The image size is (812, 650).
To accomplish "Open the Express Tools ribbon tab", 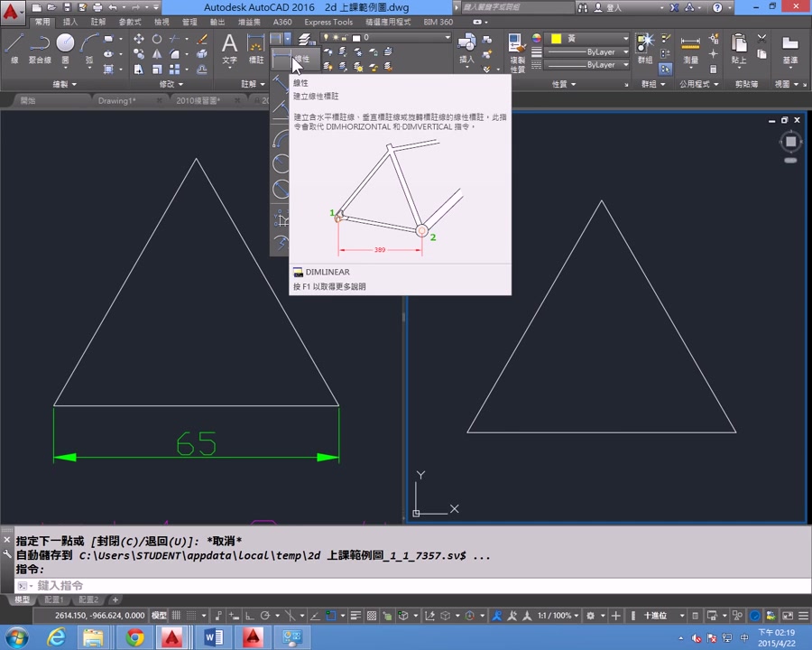I will pos(328,22).
